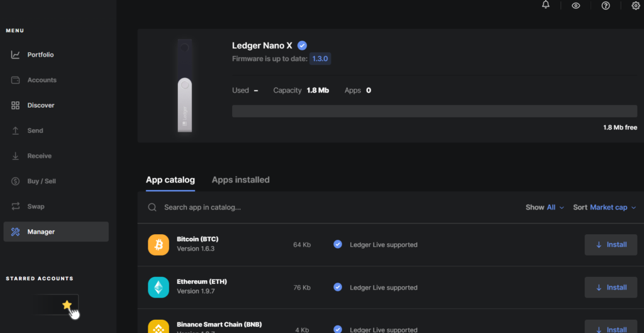Click "Bitcoin (BTC)" app name
The image size is (644, 333).
(197, 239)
